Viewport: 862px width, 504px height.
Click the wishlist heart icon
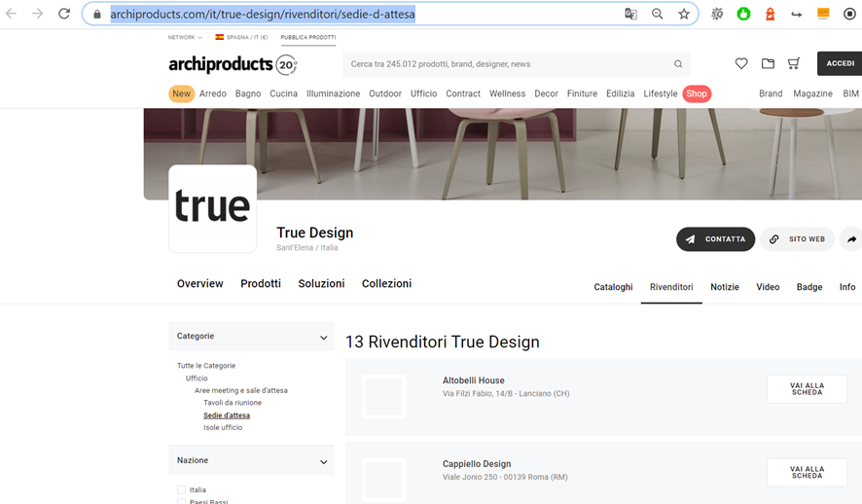tap(741, 64)
